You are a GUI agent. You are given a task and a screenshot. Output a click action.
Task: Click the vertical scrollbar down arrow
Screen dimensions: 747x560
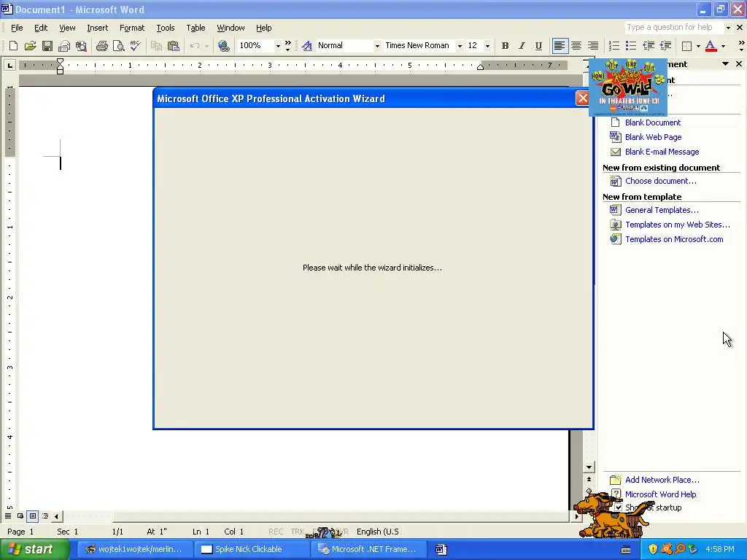click(x=589, y=467)
